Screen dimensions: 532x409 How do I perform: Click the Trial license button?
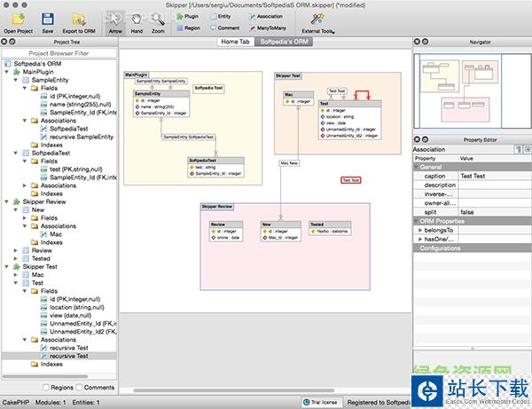point(319,402)
